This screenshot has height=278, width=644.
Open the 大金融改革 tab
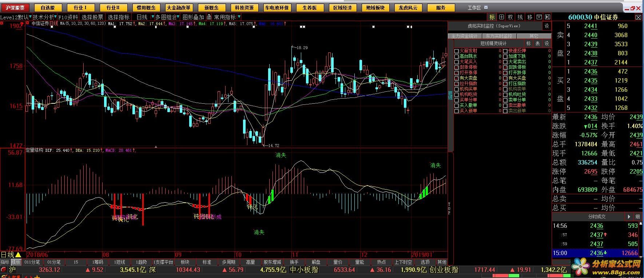point(179,8)
